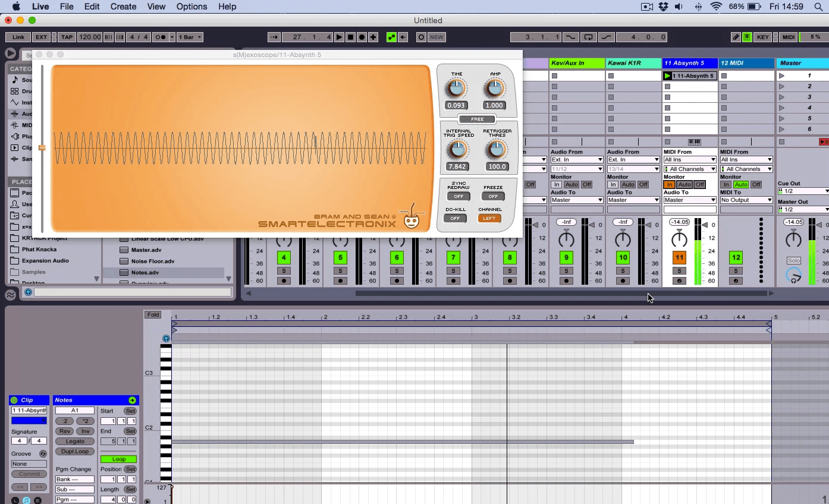
Task: Open the Edit menu
Action: coord(92,7)
